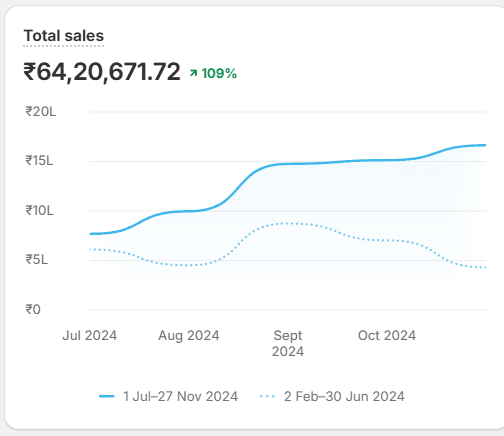Select the Sept 2024 axis label
The width and height of the screenshot is (504, 436).
tap(288, 343)
